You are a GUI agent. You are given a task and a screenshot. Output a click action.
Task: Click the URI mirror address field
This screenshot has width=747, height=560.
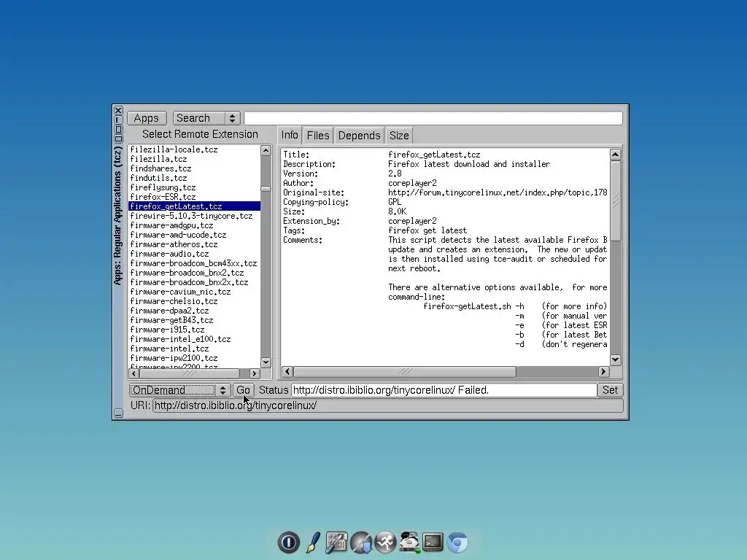point(388,405)
